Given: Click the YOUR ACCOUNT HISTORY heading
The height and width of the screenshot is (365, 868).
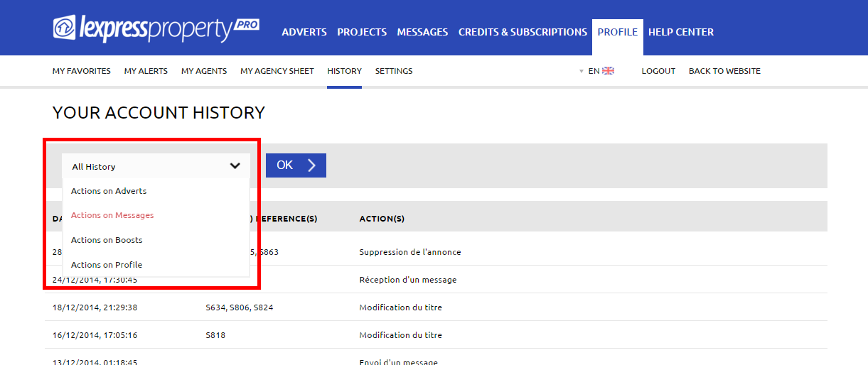Looking at the screenshot, I should tap(159, 112).
